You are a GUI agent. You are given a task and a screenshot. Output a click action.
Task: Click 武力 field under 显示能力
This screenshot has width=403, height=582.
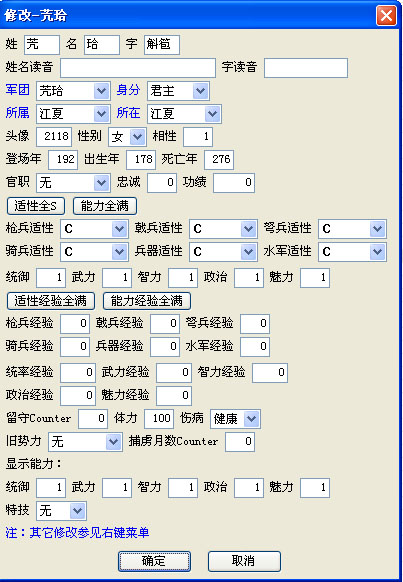[117, 488]
